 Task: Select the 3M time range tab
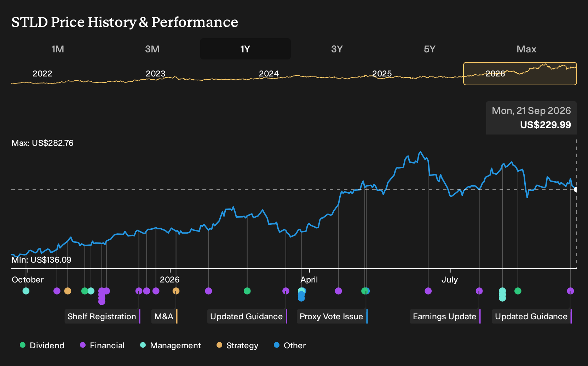[152, 49]
